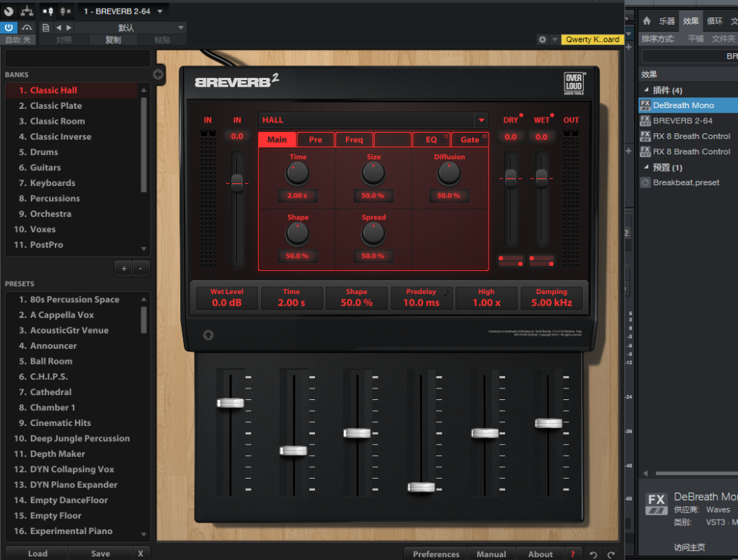Screen dimensions: 738x560
Task: Open the routing tree icon
Action: pyautogui.click(x=27, y=11)
